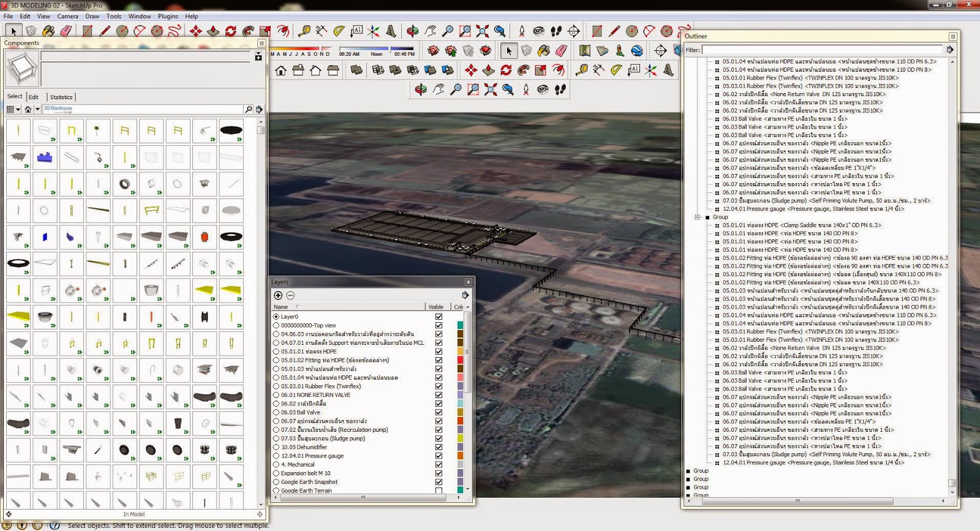
Task: Click the Outliner Filter input field
Action: 823,50
